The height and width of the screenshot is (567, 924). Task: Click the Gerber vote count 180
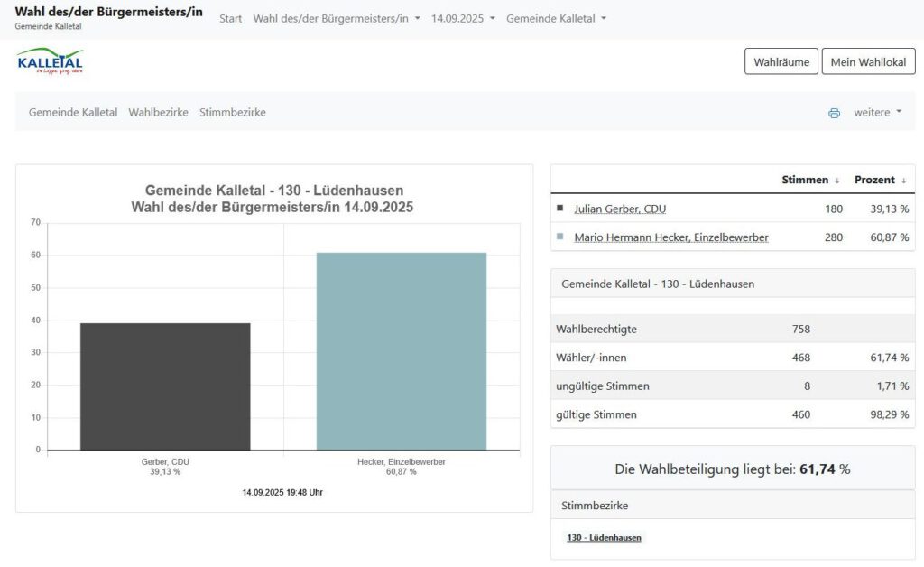tap(834, 209)
